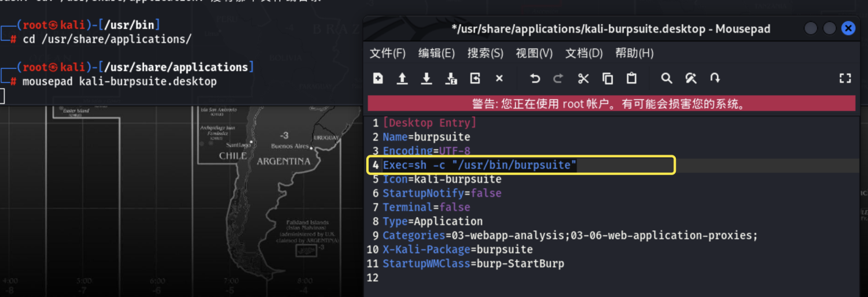Screen dimensions: 868x297
Task: Copy selection using the toolbar icon
Action: click(x=608, y=79)
